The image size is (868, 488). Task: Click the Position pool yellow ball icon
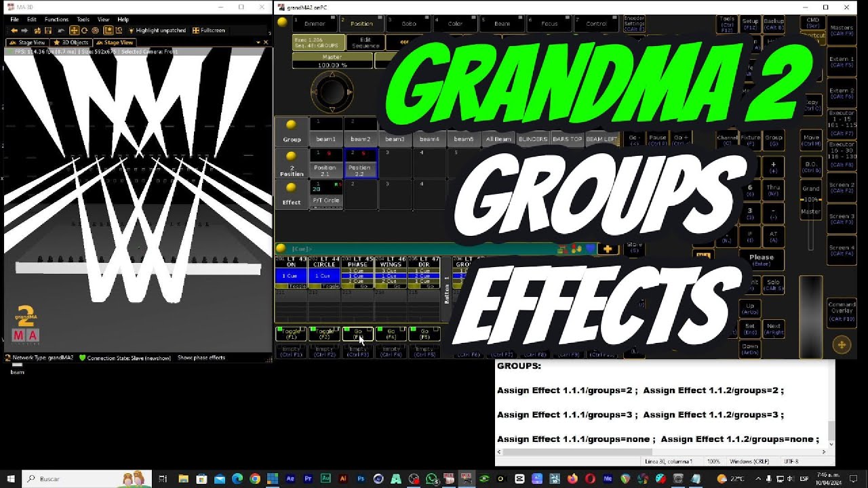[x=291, y=156]
